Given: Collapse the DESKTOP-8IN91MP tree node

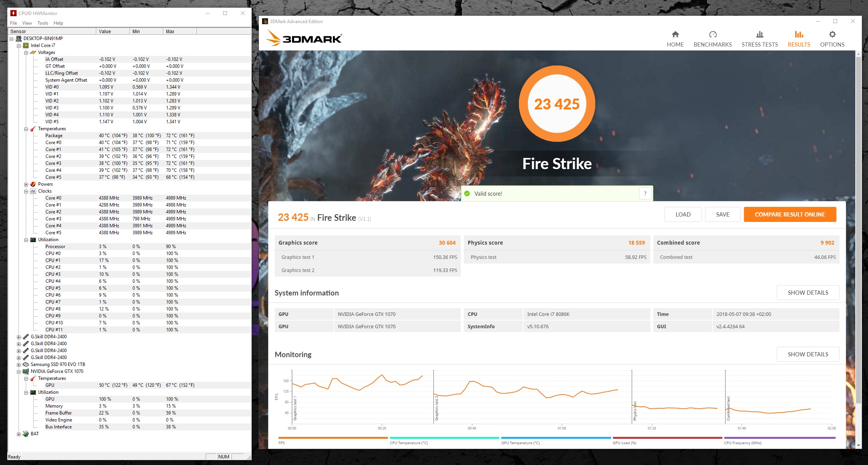Looking at the screenshot, I should 12,39.
